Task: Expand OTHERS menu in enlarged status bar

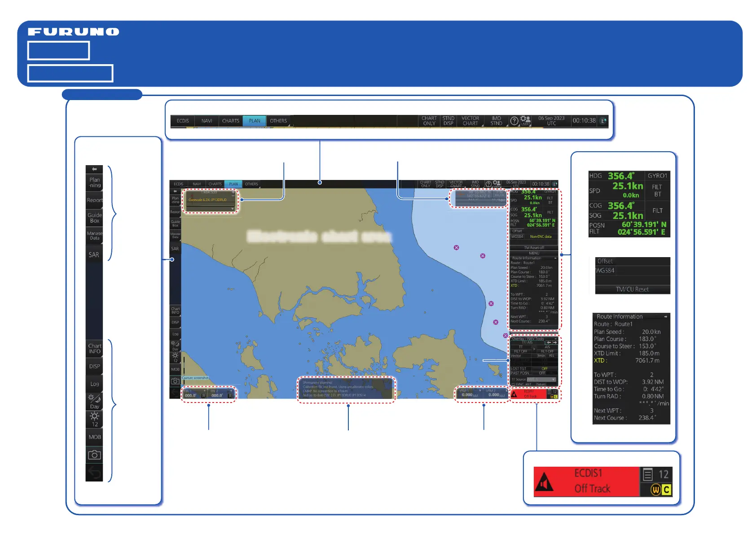Action: point(278,121)
